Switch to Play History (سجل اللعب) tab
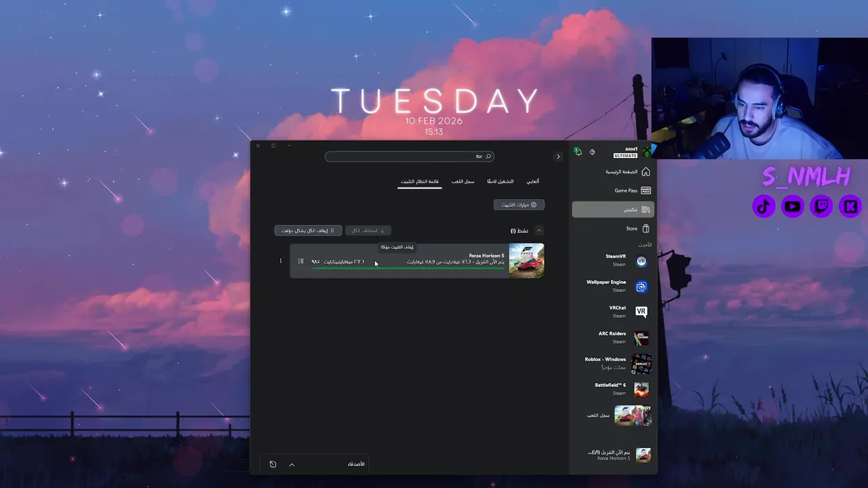 click(x=463, y=182)
